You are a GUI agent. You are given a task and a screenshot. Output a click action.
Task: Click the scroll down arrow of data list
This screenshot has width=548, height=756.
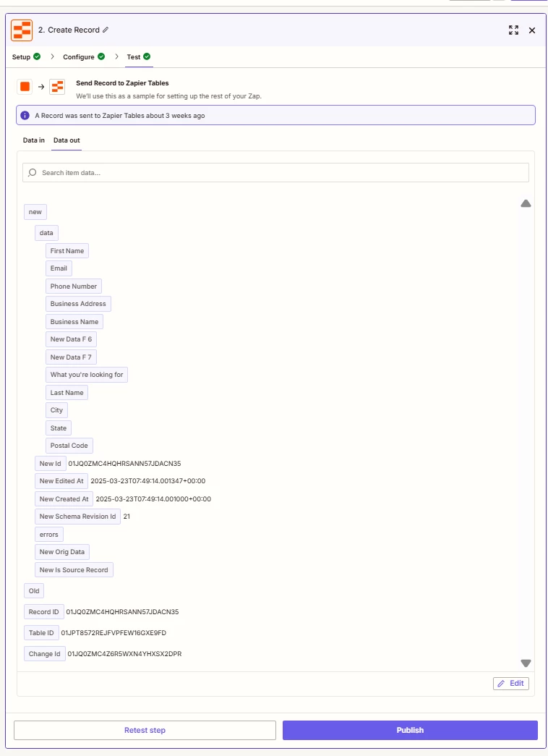(x=526, y=663)
